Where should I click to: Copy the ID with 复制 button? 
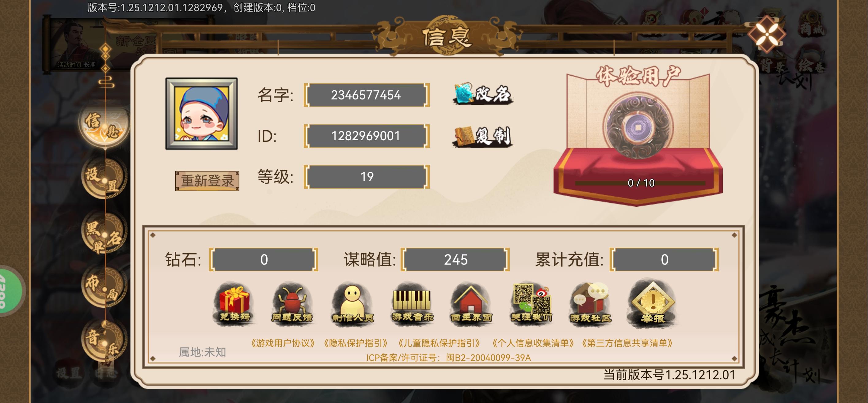482,136
